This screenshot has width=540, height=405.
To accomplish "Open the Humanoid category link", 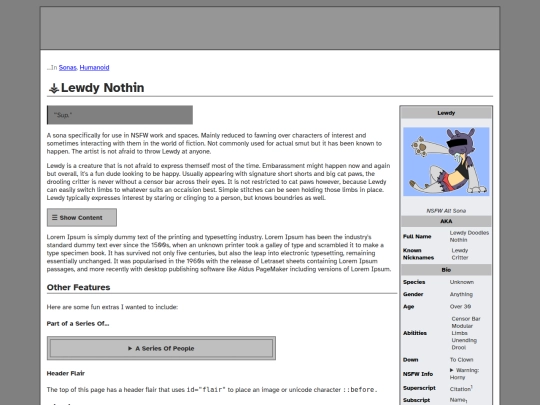I will click(94, 68).
